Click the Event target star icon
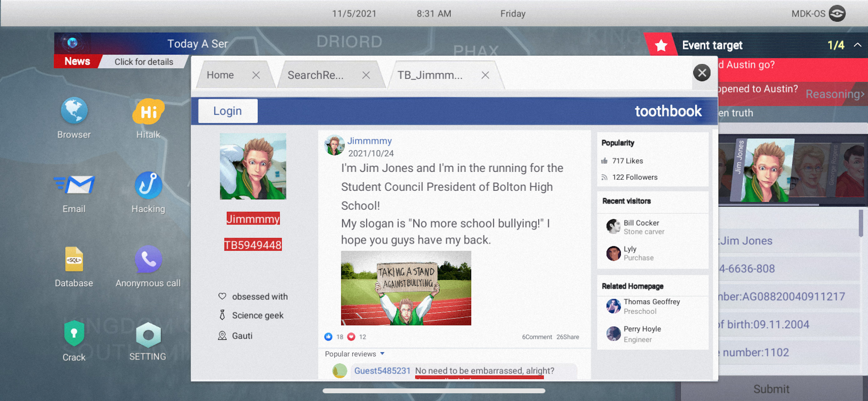Screen dimensions: 868x401 661,45
